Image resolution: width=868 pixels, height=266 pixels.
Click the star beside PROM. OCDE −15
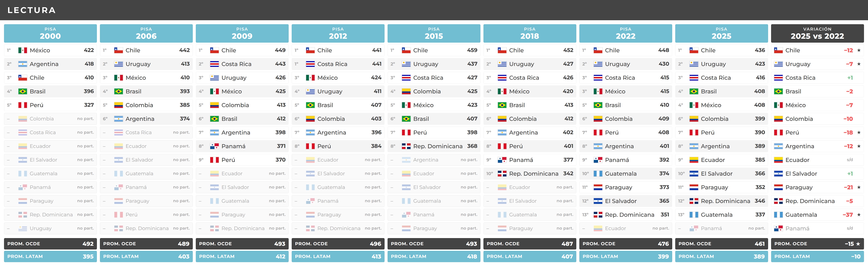point(858,244)
